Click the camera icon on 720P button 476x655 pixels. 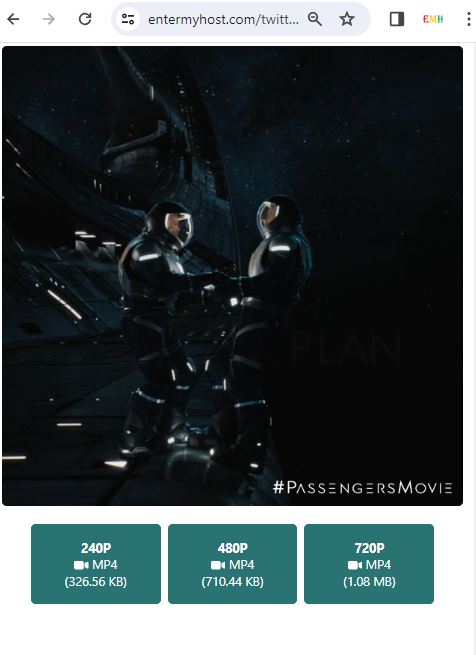coord(355,565)
